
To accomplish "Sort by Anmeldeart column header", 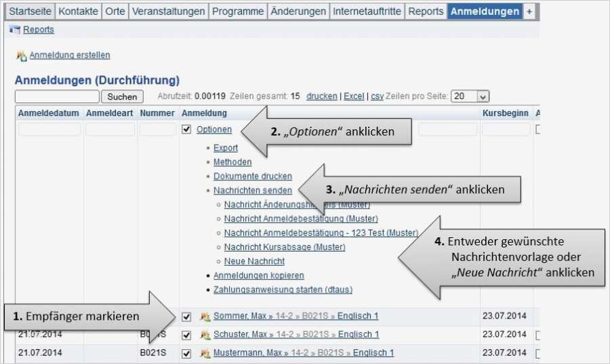I will click(x=109, y=113).
